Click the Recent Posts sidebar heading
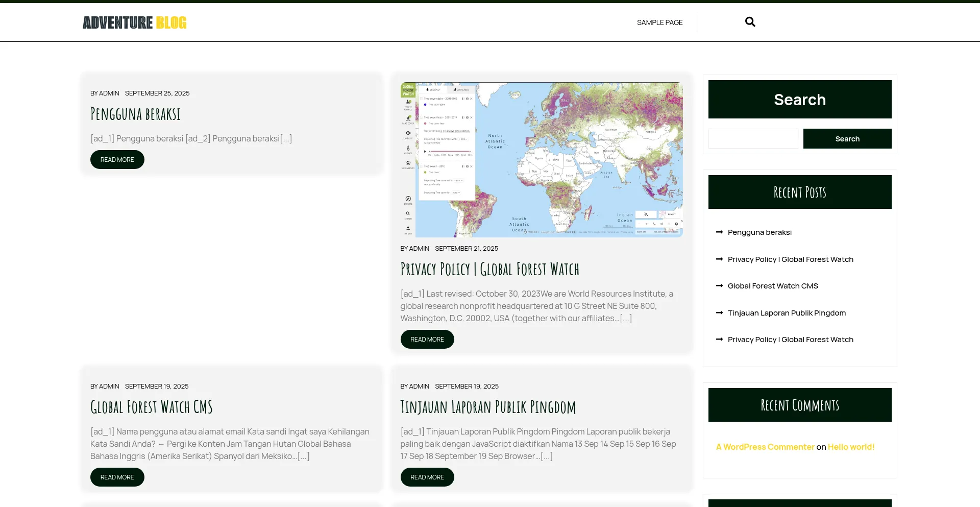Image resolution: width=980 pixels, height=507 pixels. 800,192
